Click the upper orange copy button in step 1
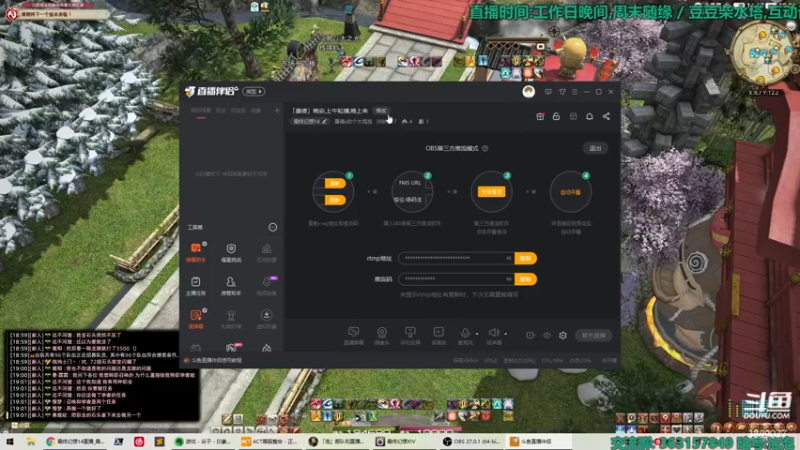The width and height of the screenshot is (800, 450). (335, 184)
